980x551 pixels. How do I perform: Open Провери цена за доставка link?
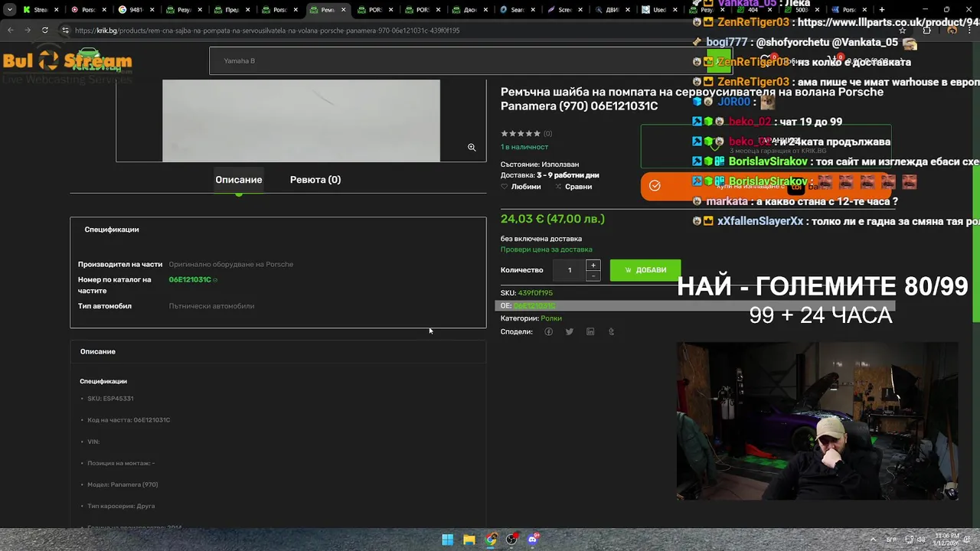click(x=546, y=249)
